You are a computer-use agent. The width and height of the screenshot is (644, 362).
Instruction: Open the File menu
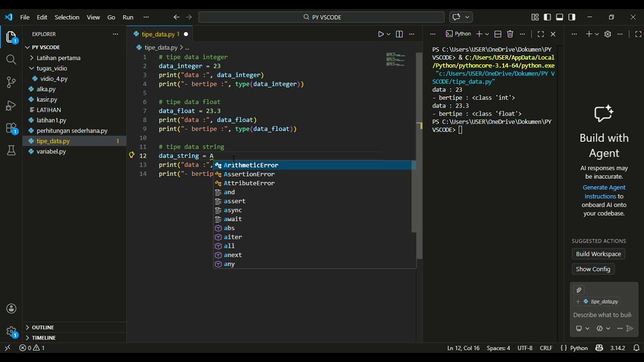[25, 17]
